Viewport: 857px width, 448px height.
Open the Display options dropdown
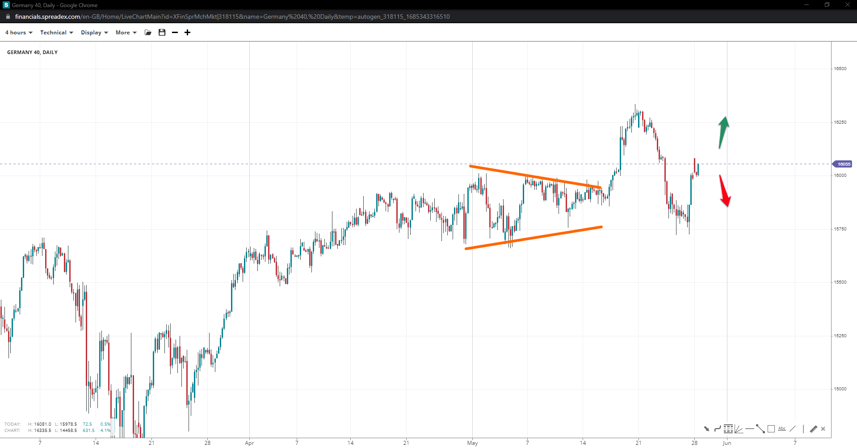tap(94, 32)
